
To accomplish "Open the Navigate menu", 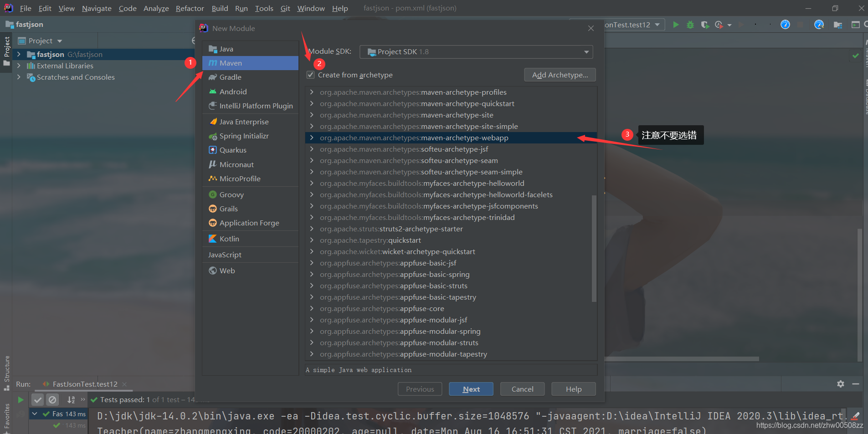I will pos(97,8).
